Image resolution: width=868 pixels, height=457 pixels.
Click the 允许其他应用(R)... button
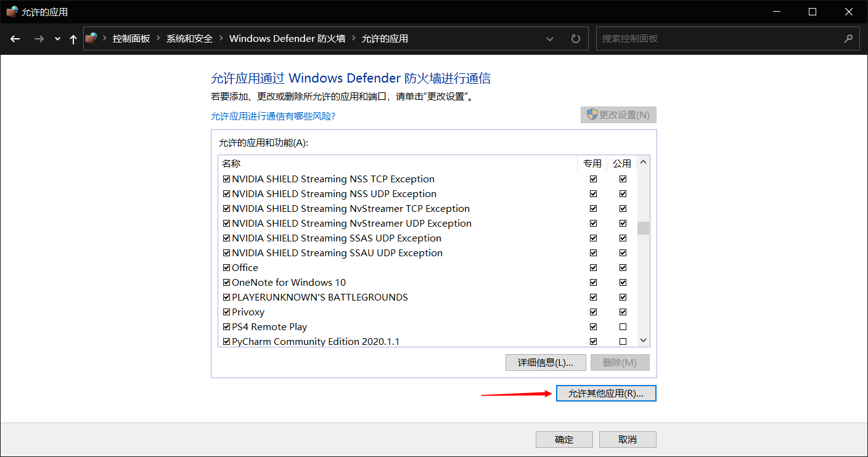605,394
